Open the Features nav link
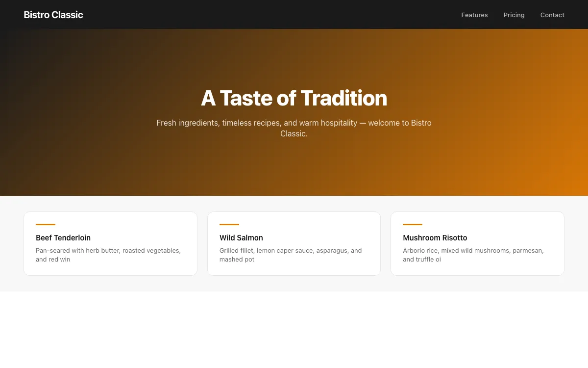 click(474, 15)
